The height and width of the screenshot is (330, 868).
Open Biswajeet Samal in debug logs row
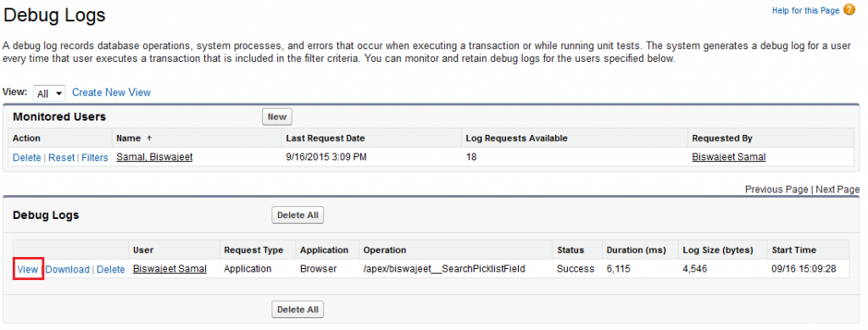pos(170,269)
